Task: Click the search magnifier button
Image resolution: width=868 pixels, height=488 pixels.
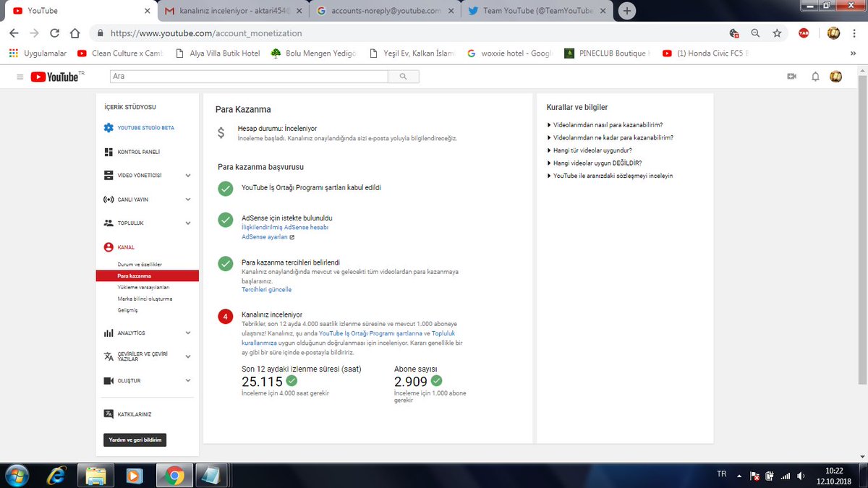Action: [403, 76]
